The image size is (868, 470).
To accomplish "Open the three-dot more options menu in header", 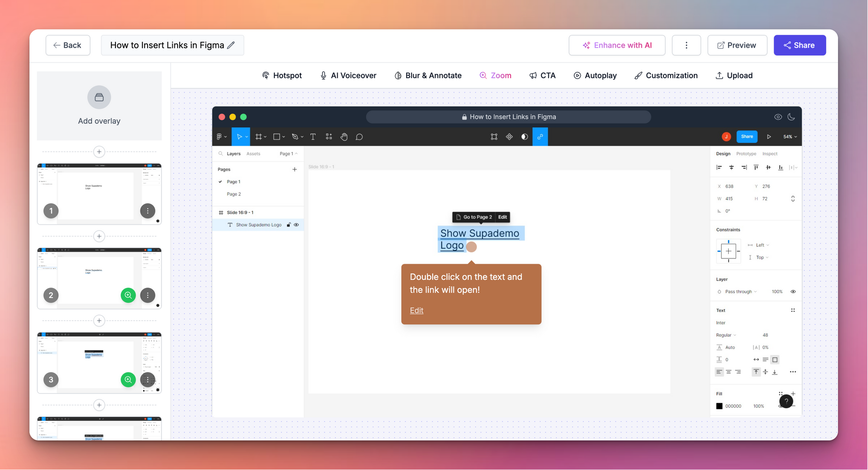I will click(x=686, y=45).
